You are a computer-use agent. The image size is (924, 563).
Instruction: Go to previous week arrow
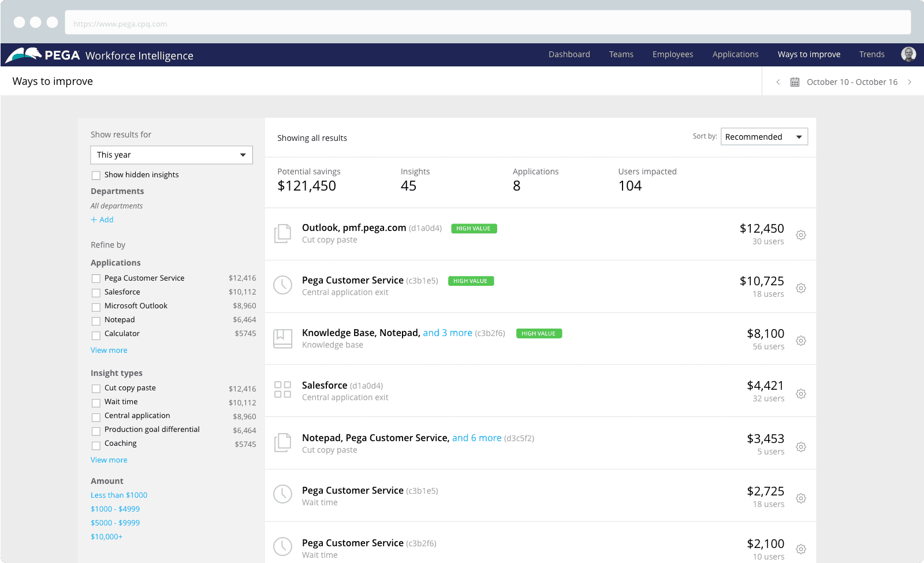pyautogui.click(x=778, y=82)
